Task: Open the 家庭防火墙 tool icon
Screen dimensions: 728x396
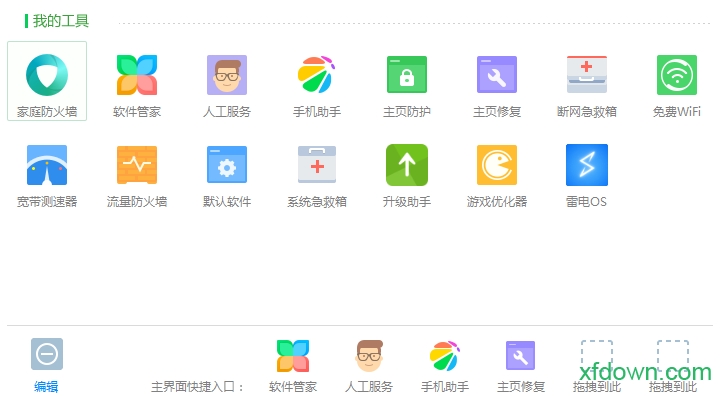Action: [47, 75]
